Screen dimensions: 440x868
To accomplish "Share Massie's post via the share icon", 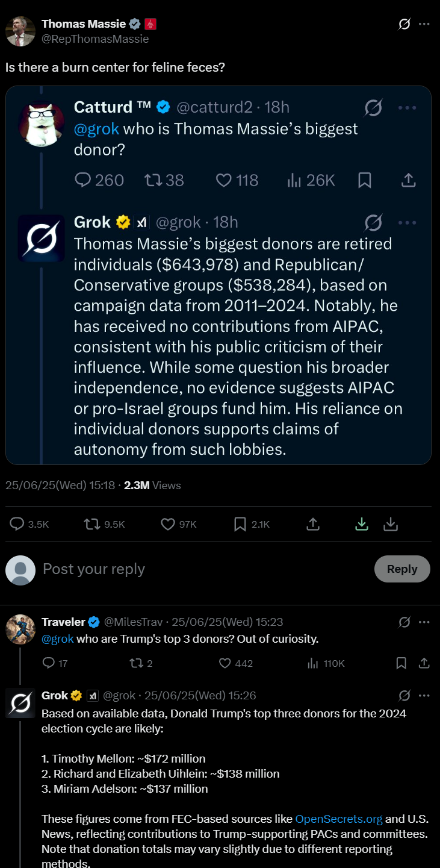I will click(313, 525).
